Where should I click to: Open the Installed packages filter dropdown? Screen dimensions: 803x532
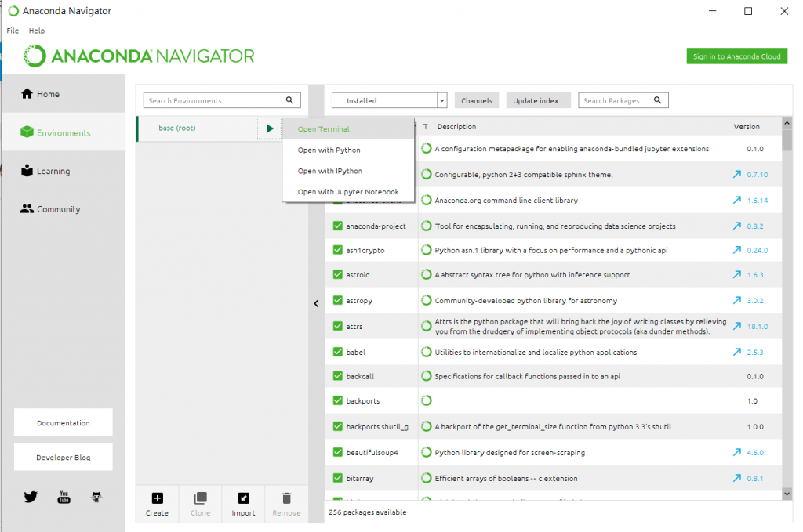click(389, 100)
